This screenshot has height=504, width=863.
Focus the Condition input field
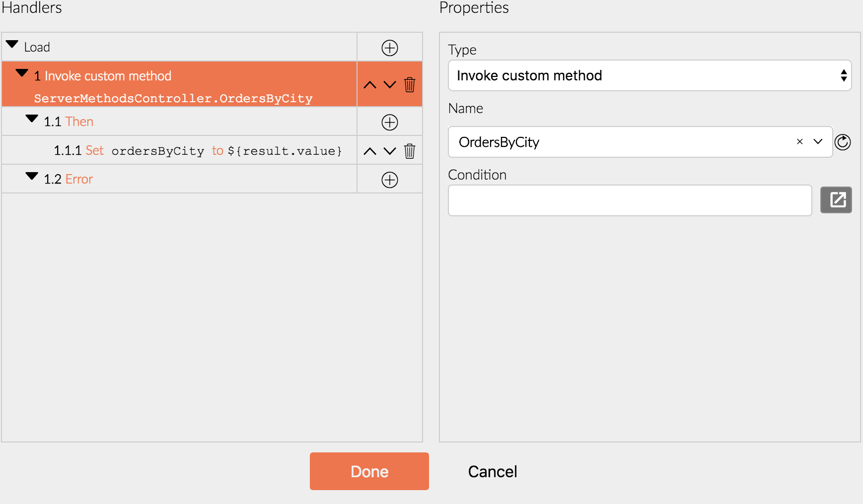coord(630,200)
